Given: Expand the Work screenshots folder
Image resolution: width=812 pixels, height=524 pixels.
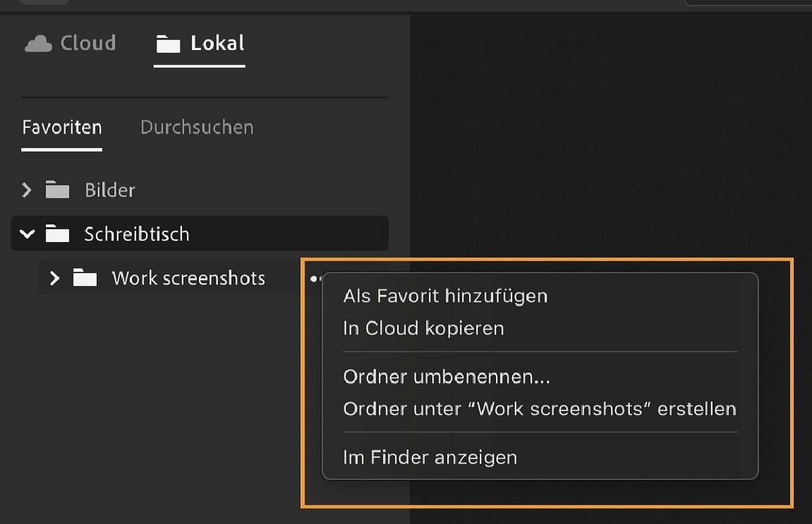Looking at the screenshot, I should [x=54, y=277].
